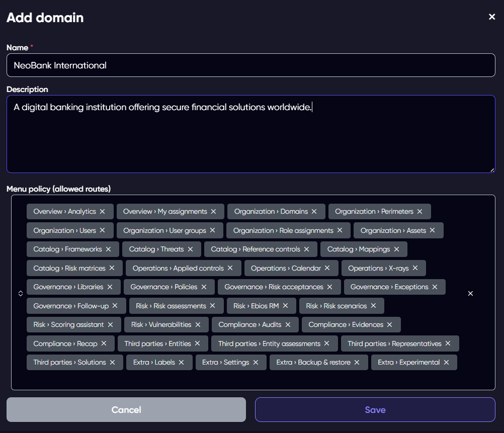Click the Menu policy (allowed routes) label

(x=58, y=189)
